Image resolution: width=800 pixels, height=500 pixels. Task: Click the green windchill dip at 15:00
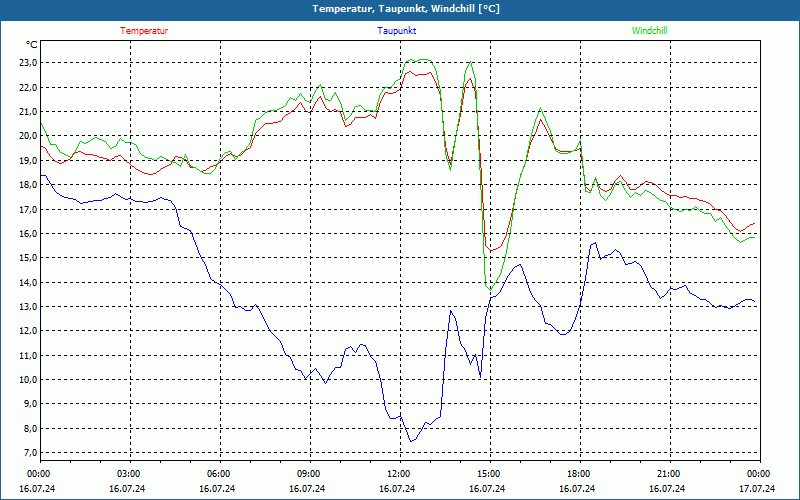coord(490,290)
